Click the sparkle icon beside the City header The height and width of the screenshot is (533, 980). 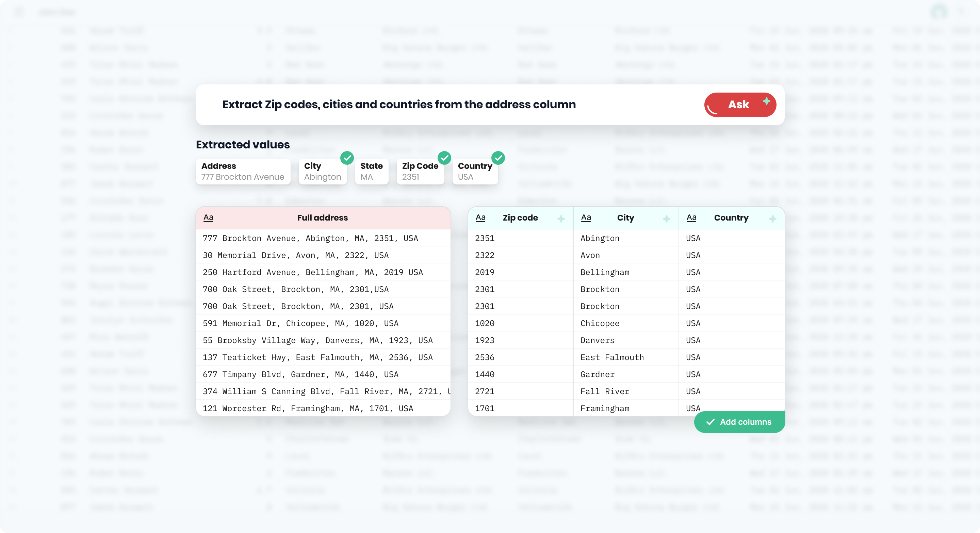point(666,219)
